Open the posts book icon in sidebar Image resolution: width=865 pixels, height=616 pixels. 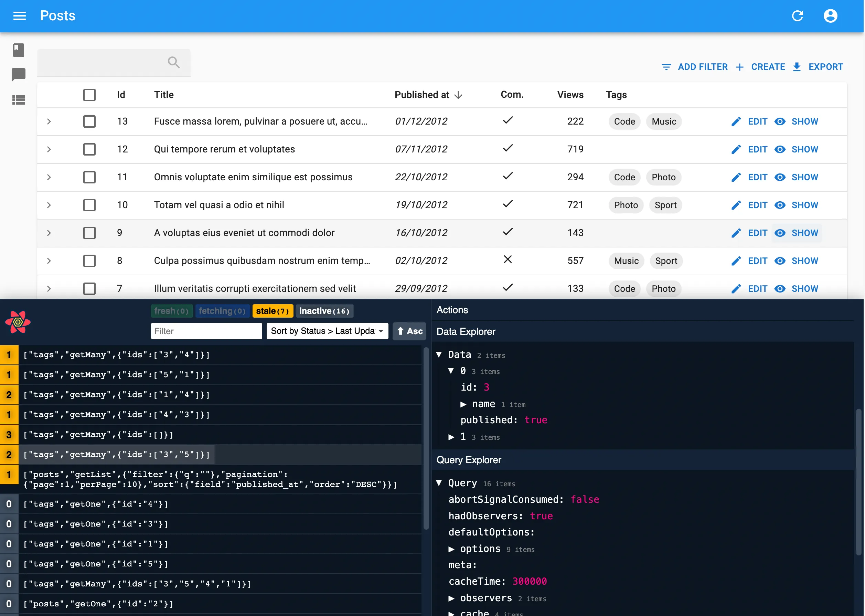[19, 51]
